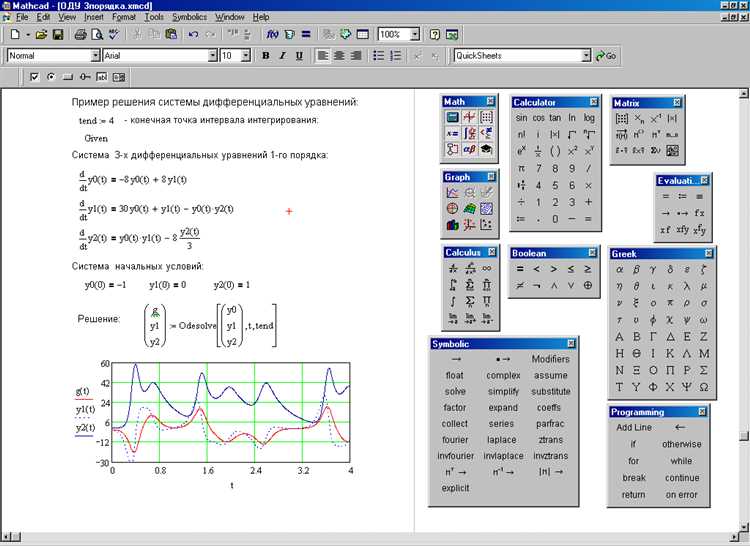Image resolution: width=750 pixels, height=546 pixels.
Task: Insert polar plot from Graph palette
Action: point(452,208)
